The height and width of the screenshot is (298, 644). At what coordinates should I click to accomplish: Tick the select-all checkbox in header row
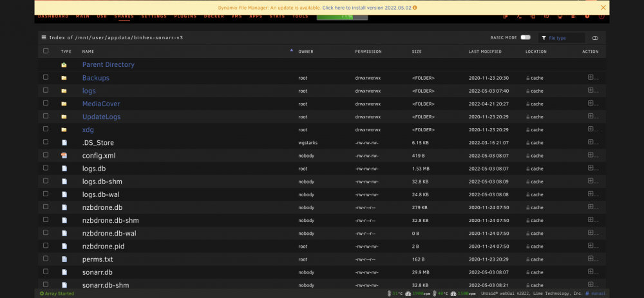pos(46,51)
